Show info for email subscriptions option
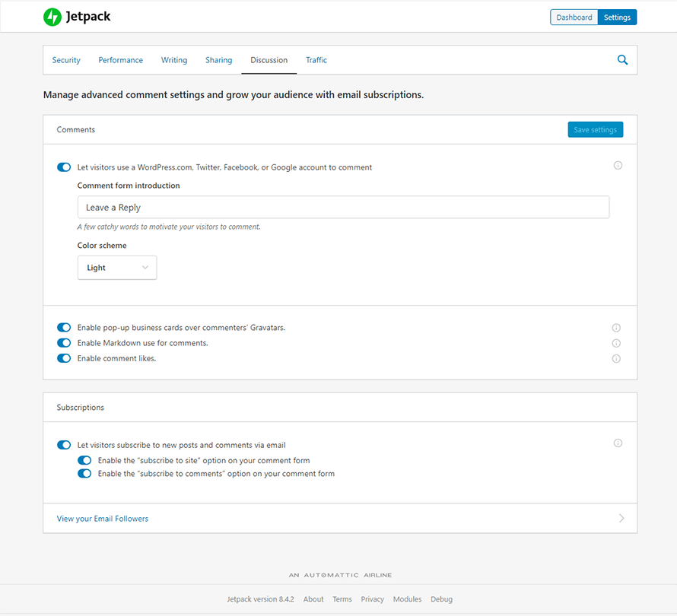The width and height of the screenshot is (677, 616). 618,443
